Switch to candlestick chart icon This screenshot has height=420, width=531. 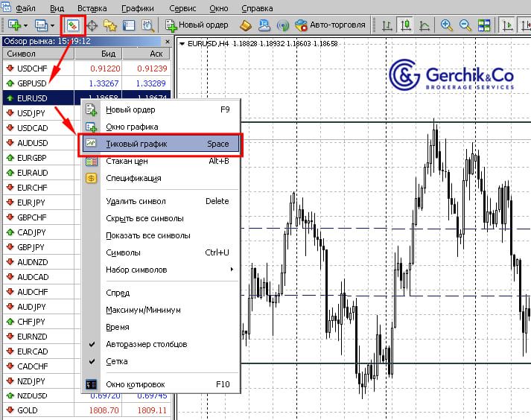[x=406, y=25]
